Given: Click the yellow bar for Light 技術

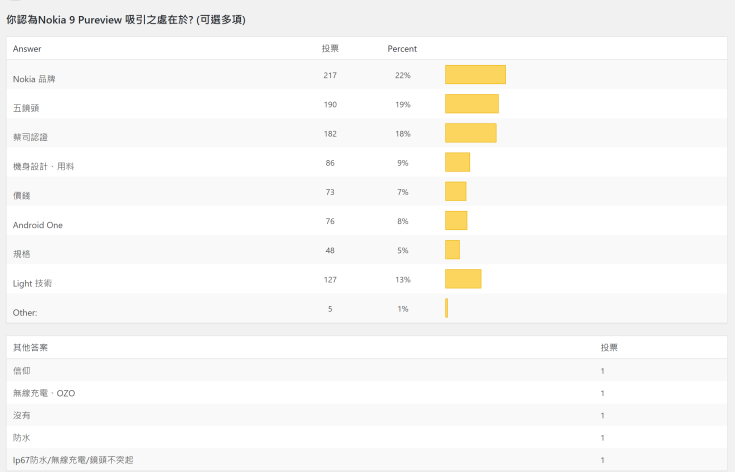Looking at the screenshot, I should click(463, 280).
